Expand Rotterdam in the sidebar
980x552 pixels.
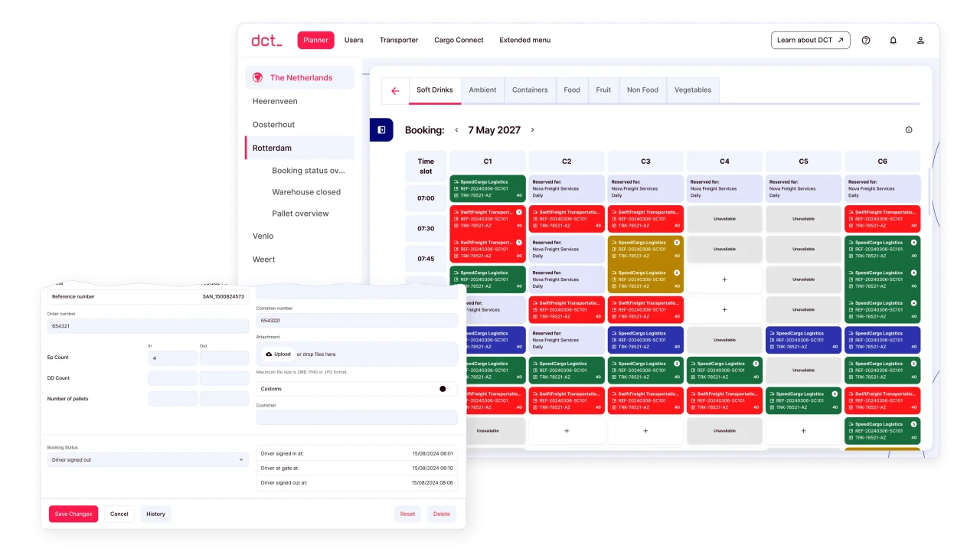[273, 148]
